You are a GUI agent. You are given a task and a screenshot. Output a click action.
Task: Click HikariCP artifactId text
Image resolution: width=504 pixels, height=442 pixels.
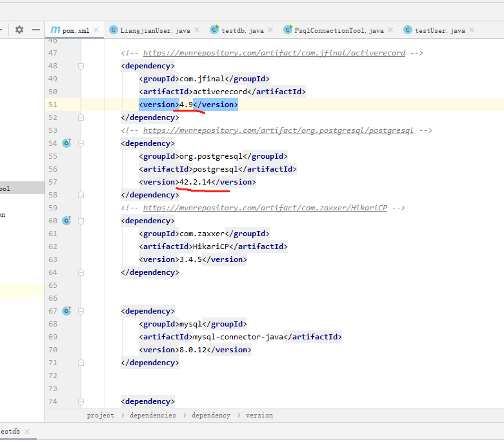pos(211,246)
